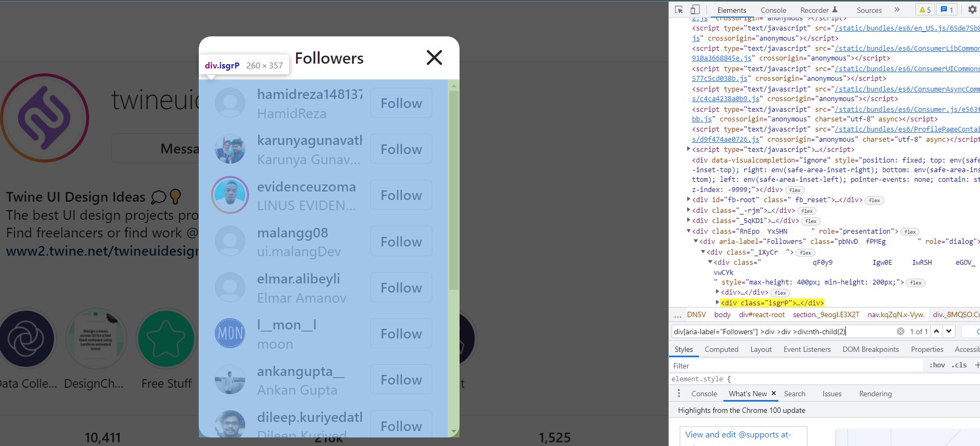Click the 5 warnings badge
Screen dimensions: 980x446
pyautogui.click(x=925, y=10)
